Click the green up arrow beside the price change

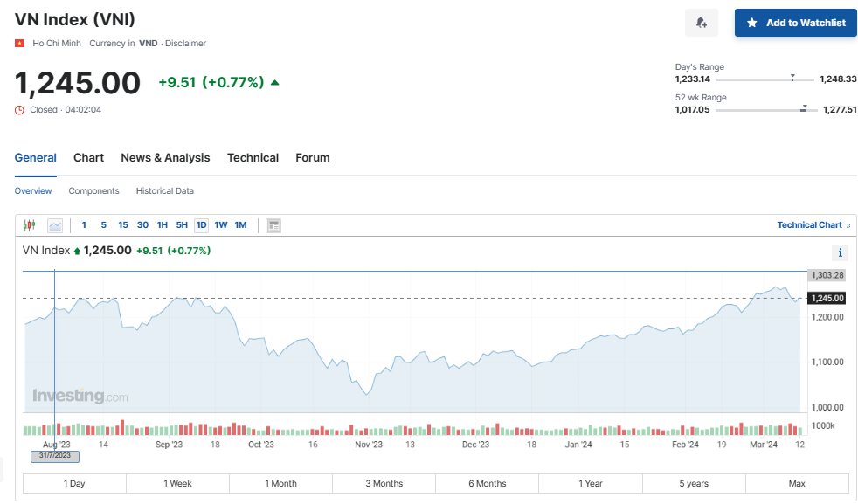coord(275,83)
